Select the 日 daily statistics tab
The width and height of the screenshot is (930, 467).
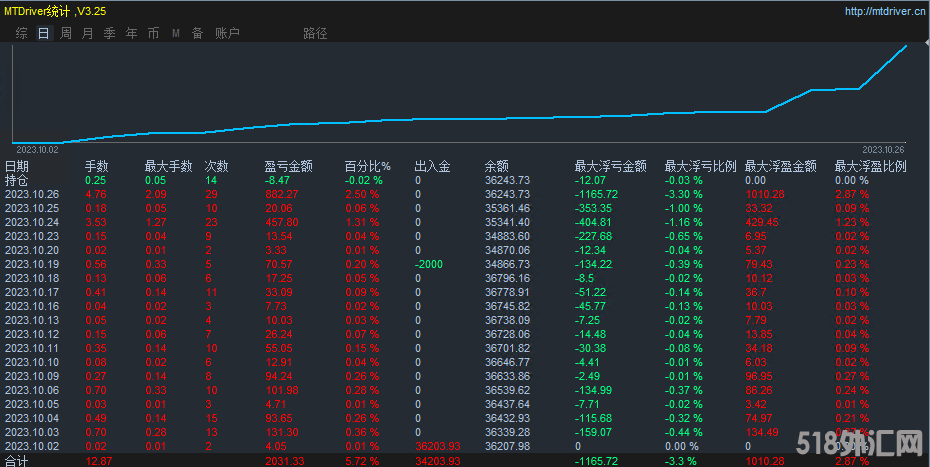tap(43, 33)
